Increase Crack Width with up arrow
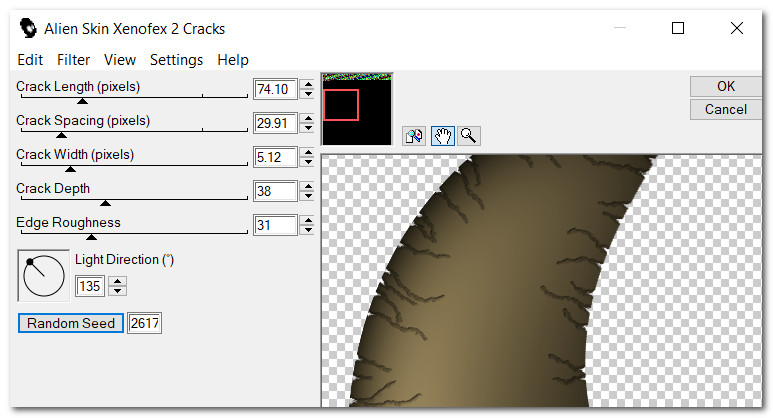This screenshot has width=773, height=418. pyautogui.click(x=308, y=152)
